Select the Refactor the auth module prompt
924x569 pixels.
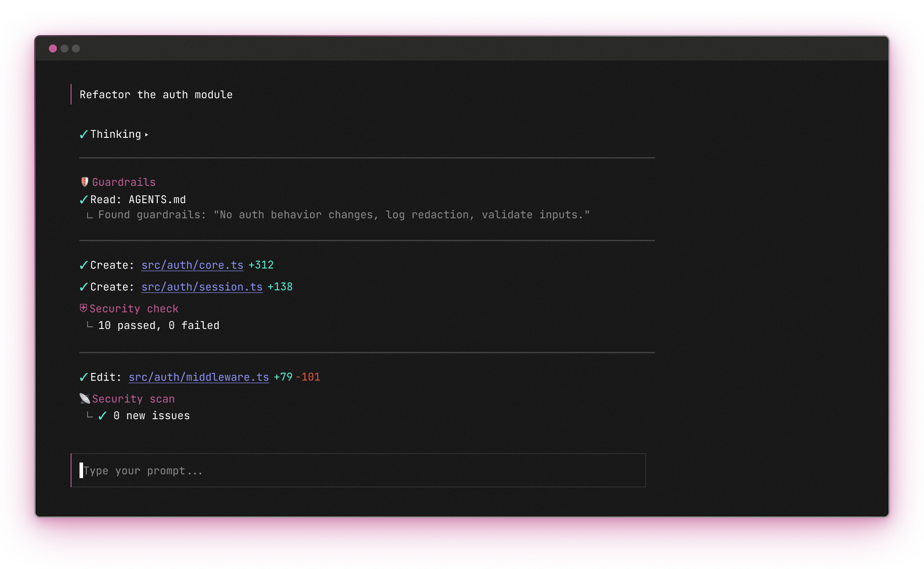156,95
